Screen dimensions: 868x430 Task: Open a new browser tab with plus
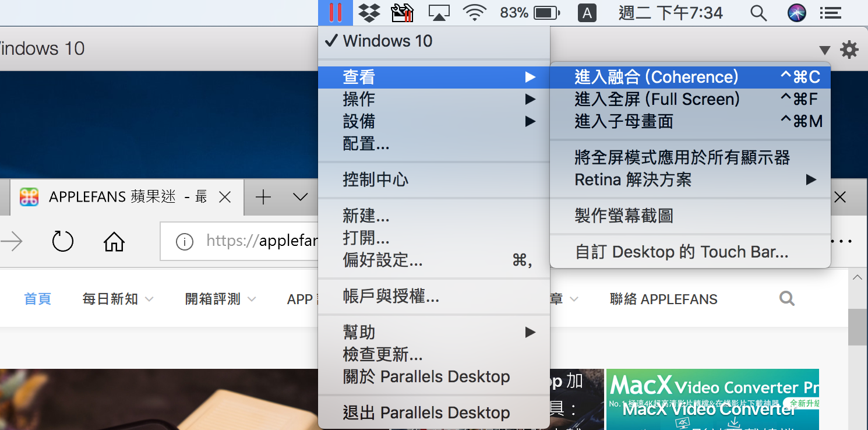263,197
